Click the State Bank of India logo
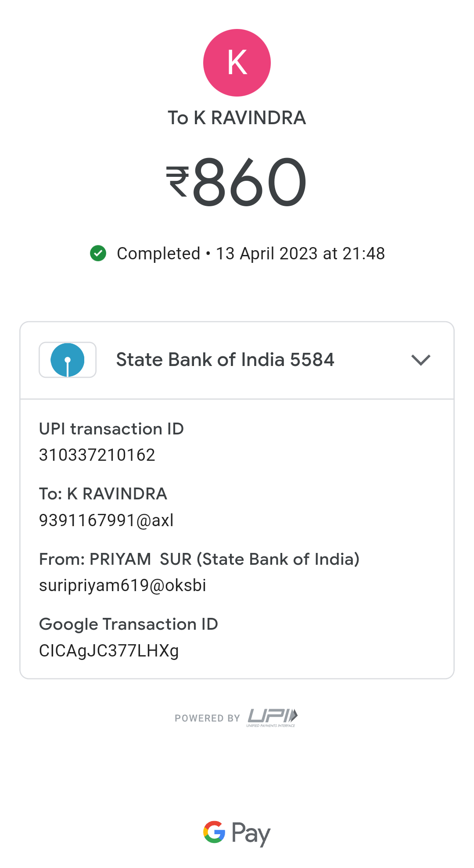This screenshot has height=868, width=474. click(68, 360)
